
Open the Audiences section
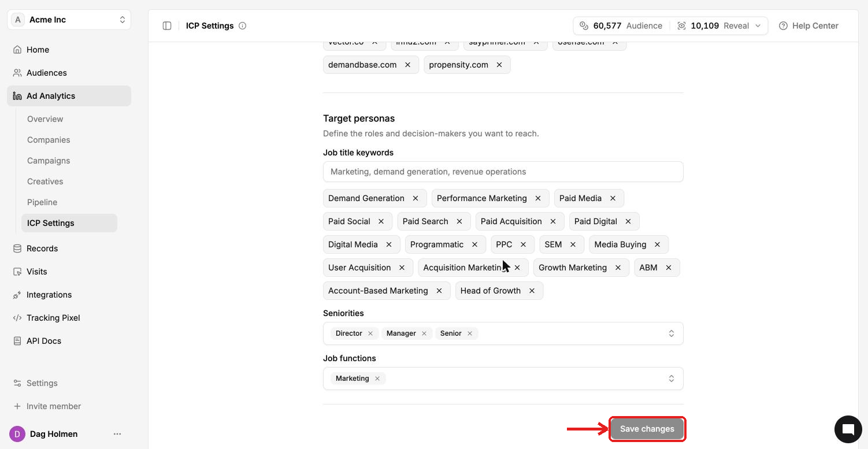pyautogui.click(x=69, y=73)
